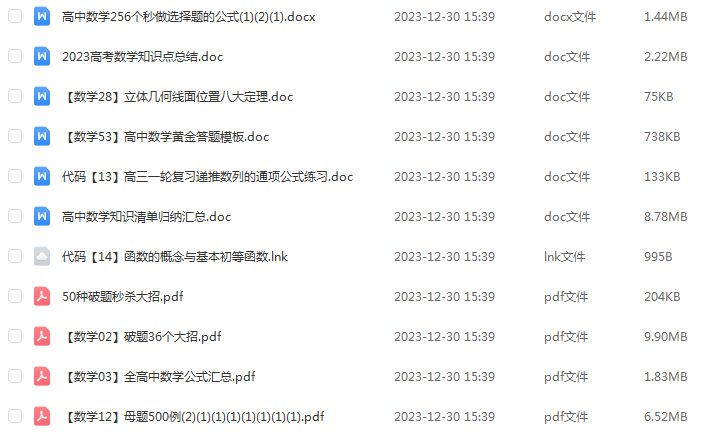Click the 8.78MB size of 高中数学知识清单归纳汇总.doc
Viewport: 720px width, 435px height.
[x=665, y=217]
